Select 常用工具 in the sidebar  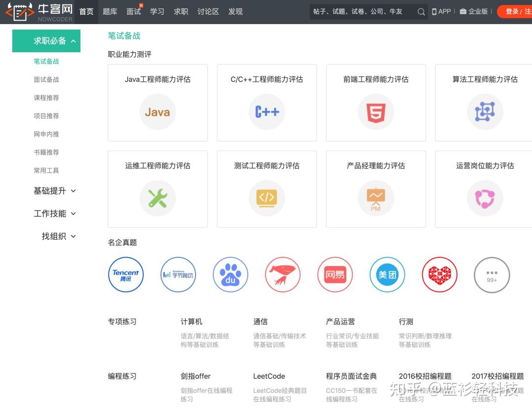46,171
